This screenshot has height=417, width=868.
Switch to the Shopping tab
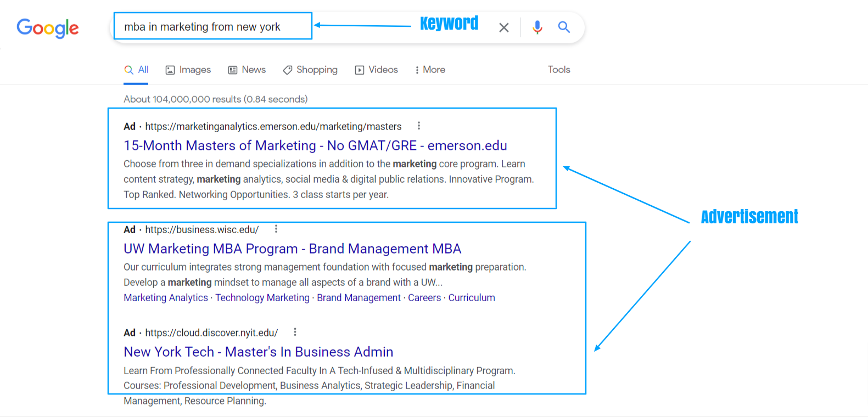pyautogui.click(x=310, y=70)
